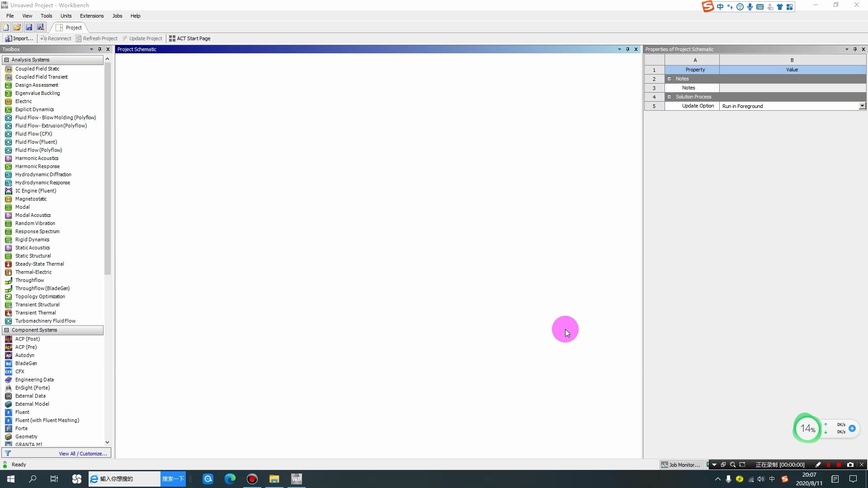
Task: Click the Static Structural analysis system
Action: (x=33, y=256)
